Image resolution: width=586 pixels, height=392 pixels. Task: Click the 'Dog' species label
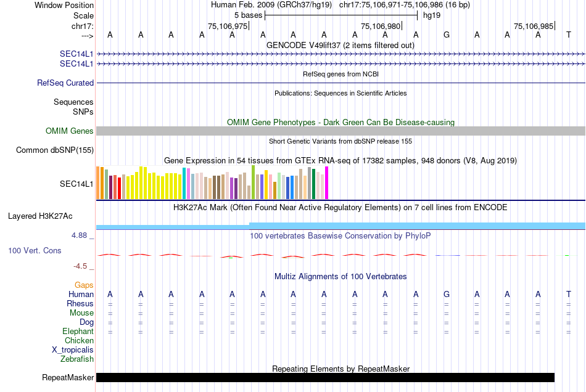point(86,322)
